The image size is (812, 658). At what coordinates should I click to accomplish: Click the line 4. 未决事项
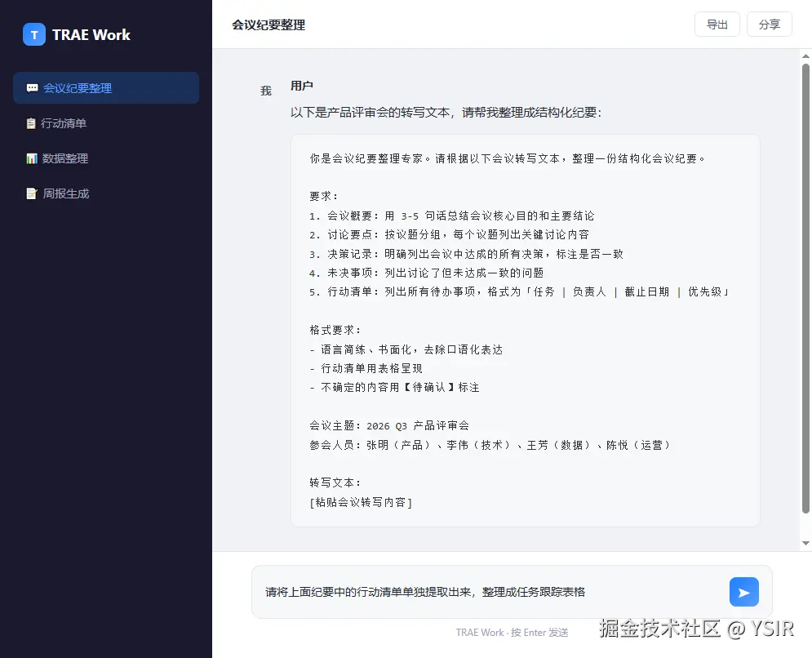click(x=426, y=273)
